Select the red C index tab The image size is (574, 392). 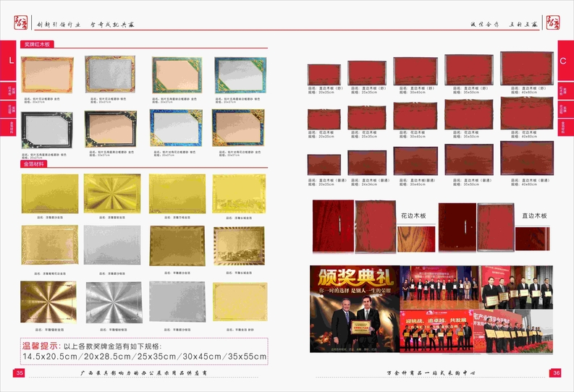(x=563, y=62)
